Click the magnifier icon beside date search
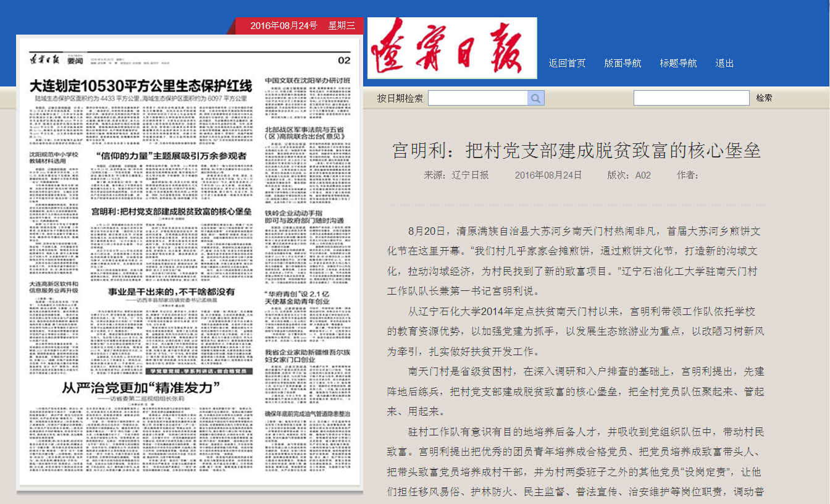 (x=535, y=98)
